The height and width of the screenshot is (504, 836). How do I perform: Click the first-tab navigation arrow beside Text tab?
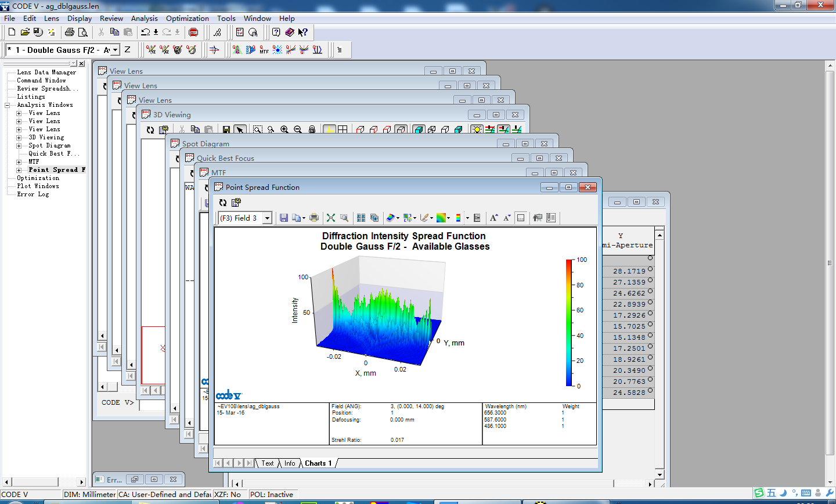coord(218,463)
